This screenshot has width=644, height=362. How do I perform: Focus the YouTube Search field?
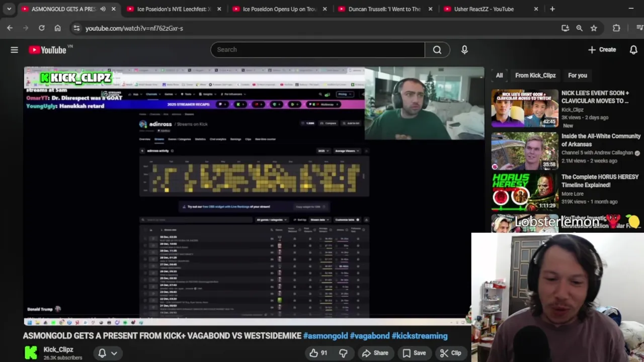click(x=317, y=50)
